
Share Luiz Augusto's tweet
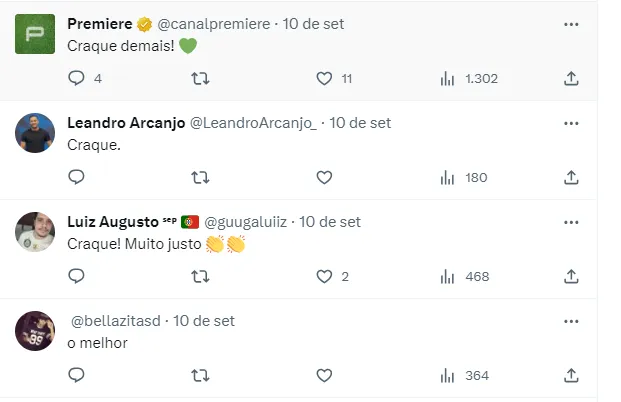(571, 276)
